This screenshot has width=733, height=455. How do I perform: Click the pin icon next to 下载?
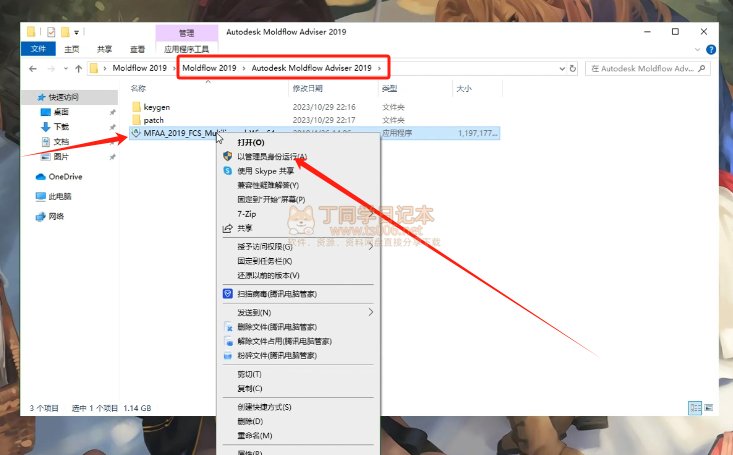pos(112,127)
